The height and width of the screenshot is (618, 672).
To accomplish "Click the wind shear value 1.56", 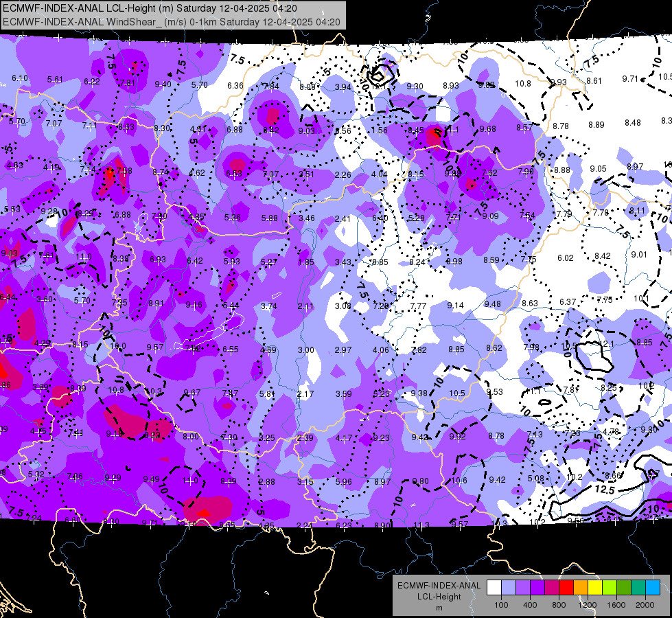I will coord(379,130).
